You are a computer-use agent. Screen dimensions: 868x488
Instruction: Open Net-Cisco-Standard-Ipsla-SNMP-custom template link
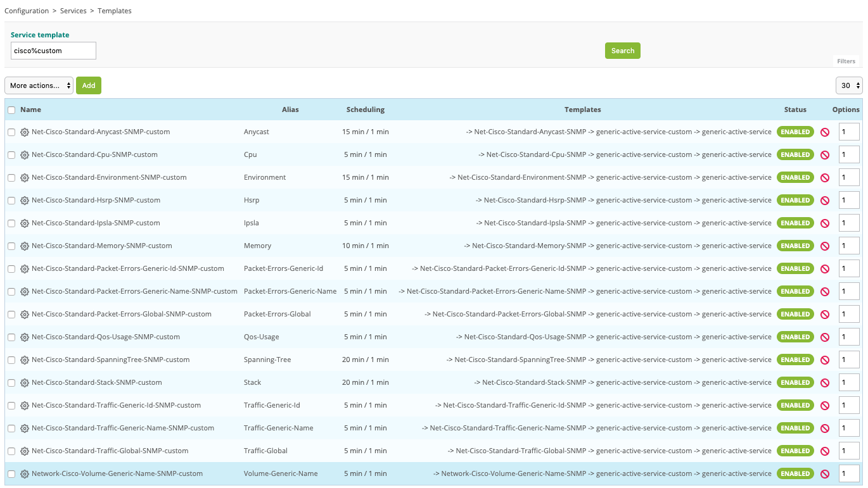[x=96, y=223]
